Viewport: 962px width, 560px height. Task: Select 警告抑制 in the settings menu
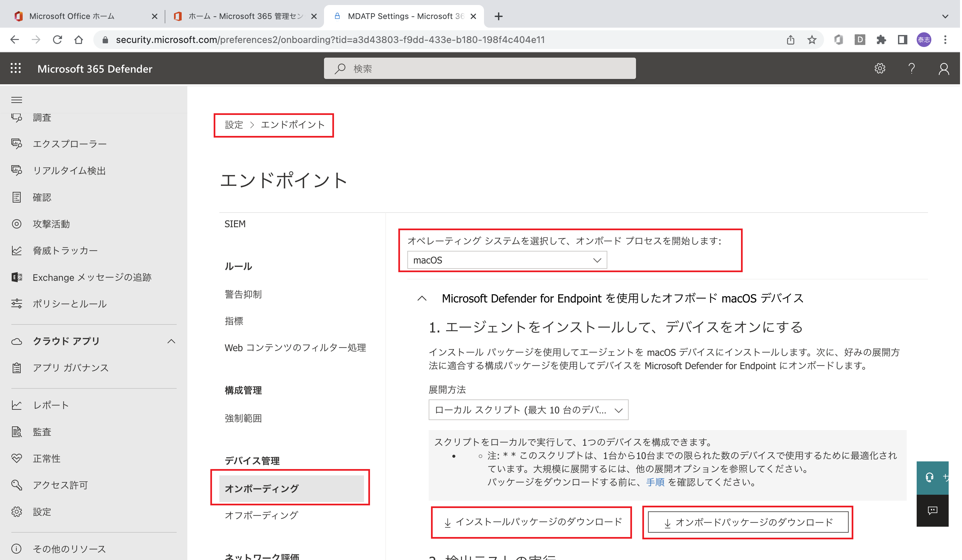pyautogui.click(x=244, y=295)
